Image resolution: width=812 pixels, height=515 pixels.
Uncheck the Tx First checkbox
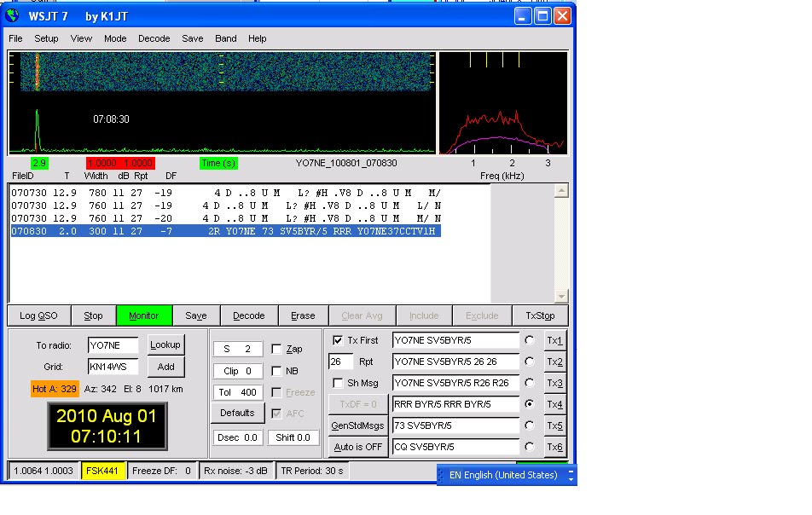click(338, 340)
